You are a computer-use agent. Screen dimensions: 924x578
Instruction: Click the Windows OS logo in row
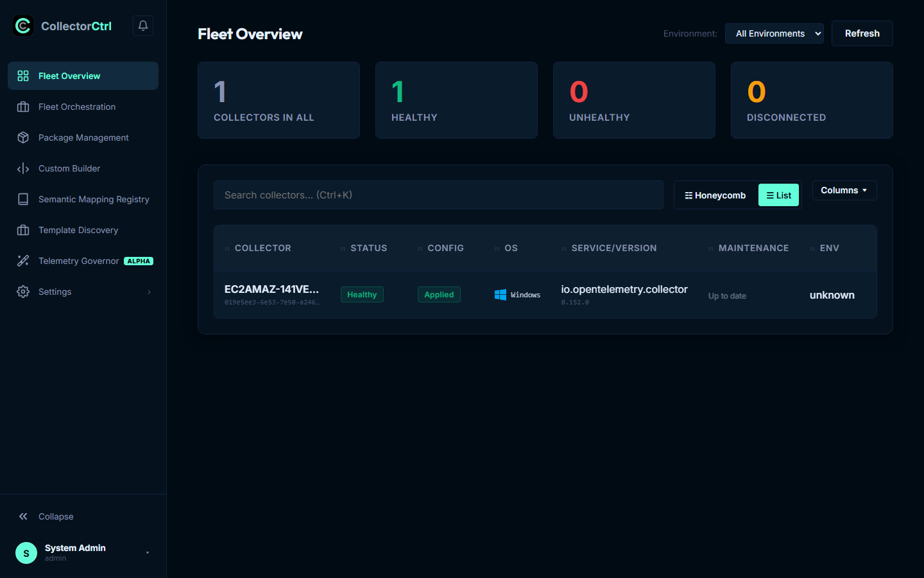coord(501,295)
